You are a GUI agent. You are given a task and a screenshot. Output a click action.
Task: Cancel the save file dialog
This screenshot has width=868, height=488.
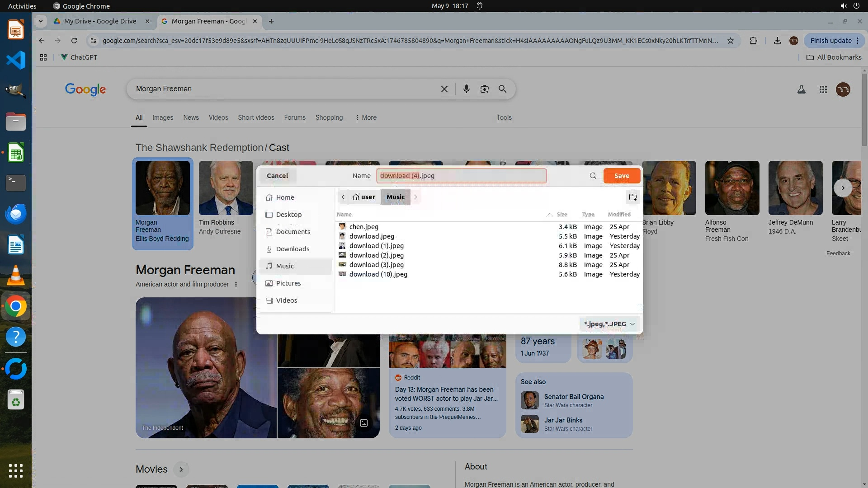(277, 176)
